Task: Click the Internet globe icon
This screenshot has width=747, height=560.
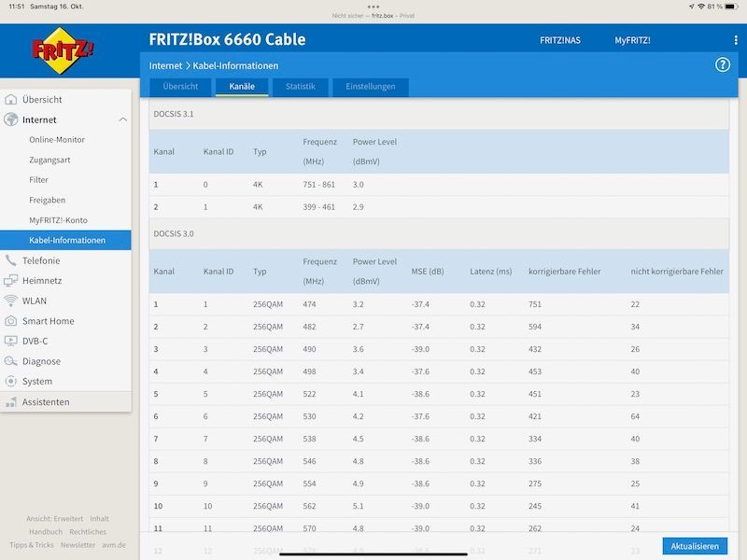Action: pyautogui.click(x=10, y=119)
